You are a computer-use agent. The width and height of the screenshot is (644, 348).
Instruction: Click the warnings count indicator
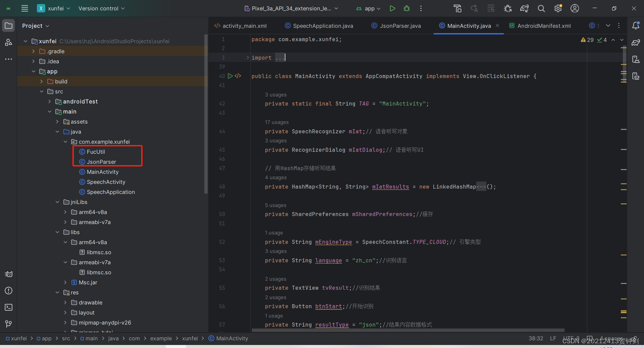pyautogui.click(x=587, y=40)
